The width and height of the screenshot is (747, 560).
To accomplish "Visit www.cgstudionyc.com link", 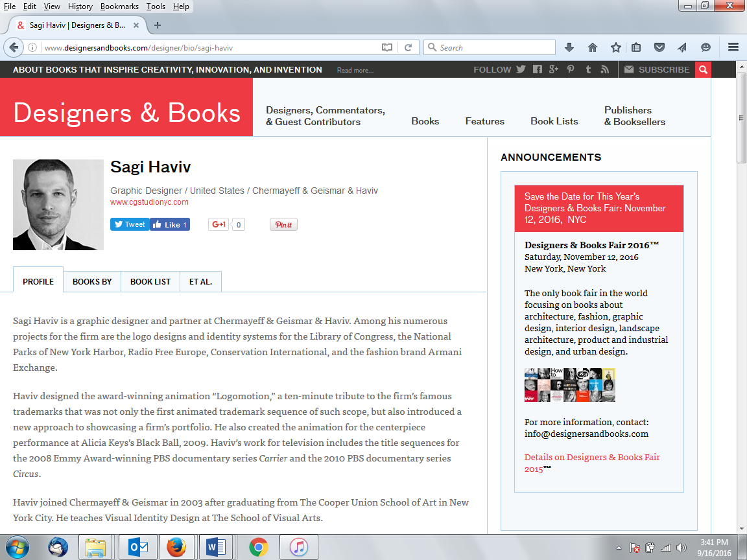I will coord(149,202).
